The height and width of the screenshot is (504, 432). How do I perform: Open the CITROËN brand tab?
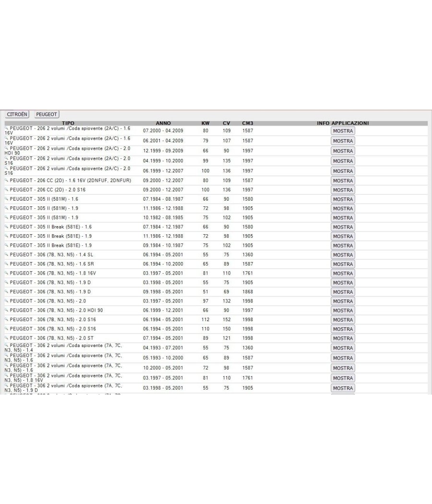(x=17, y=114)
